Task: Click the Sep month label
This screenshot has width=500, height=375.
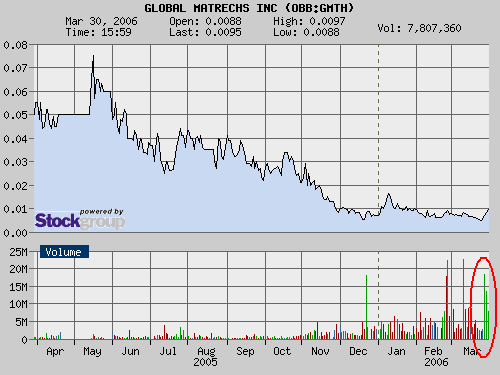Action: pos(245,351)
